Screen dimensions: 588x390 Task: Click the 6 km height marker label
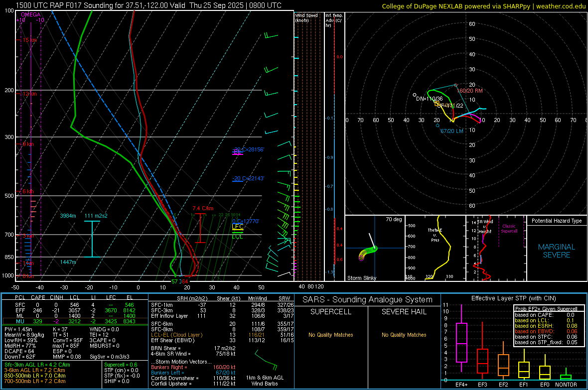coord(28,191)
